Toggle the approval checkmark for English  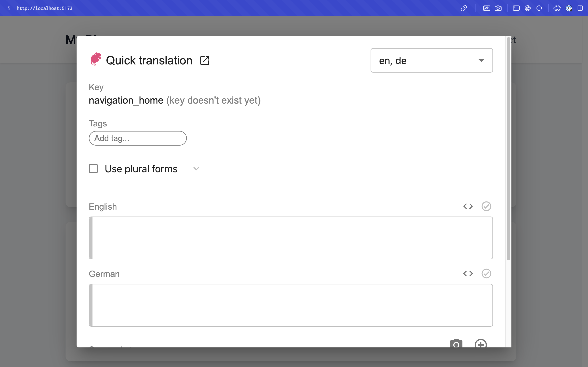(486, 206)
